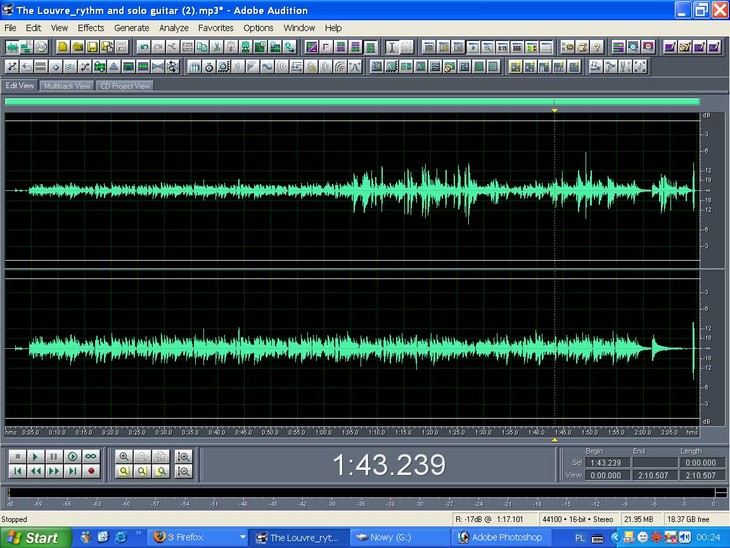This screenshot has height=548, width=730.
Task: Open the Analyze menu
Action: click(x=174, y=28)
